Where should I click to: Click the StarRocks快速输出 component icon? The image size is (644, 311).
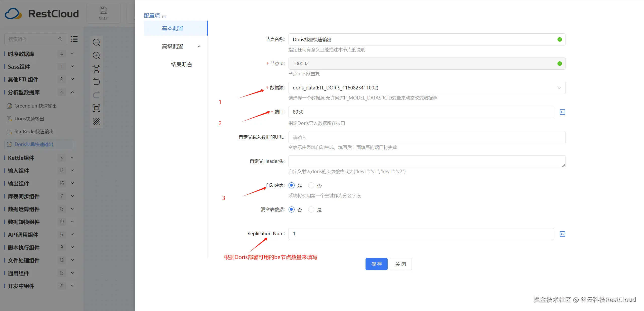pyautogui.click(x=9, y=131)
